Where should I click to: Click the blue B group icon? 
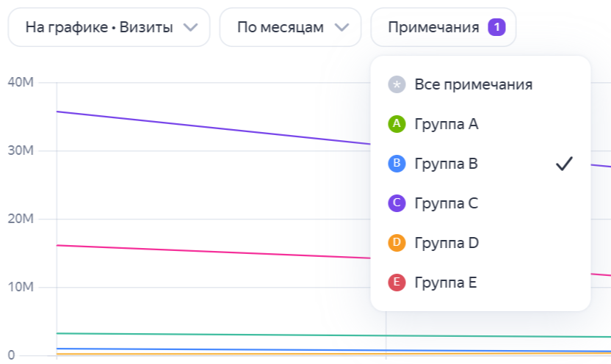[397, 164]
